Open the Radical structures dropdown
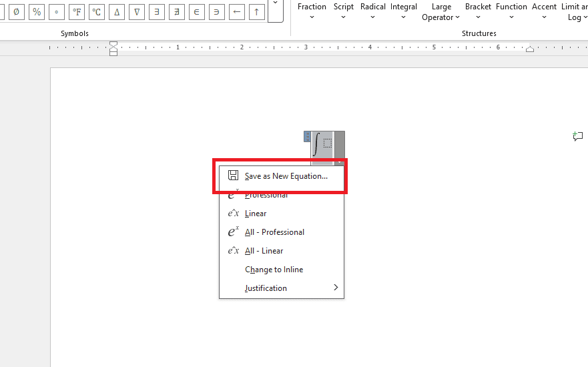The image size is (588, 367). tap(372, 11)
